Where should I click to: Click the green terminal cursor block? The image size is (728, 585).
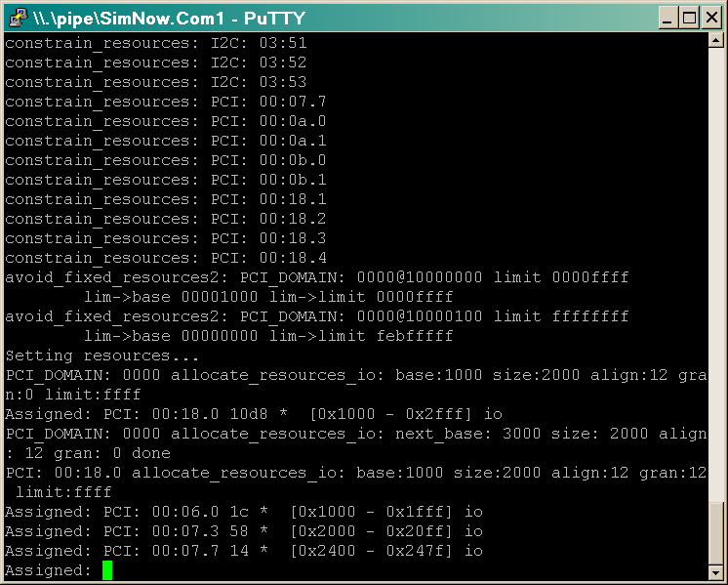[x=107, y=570]
